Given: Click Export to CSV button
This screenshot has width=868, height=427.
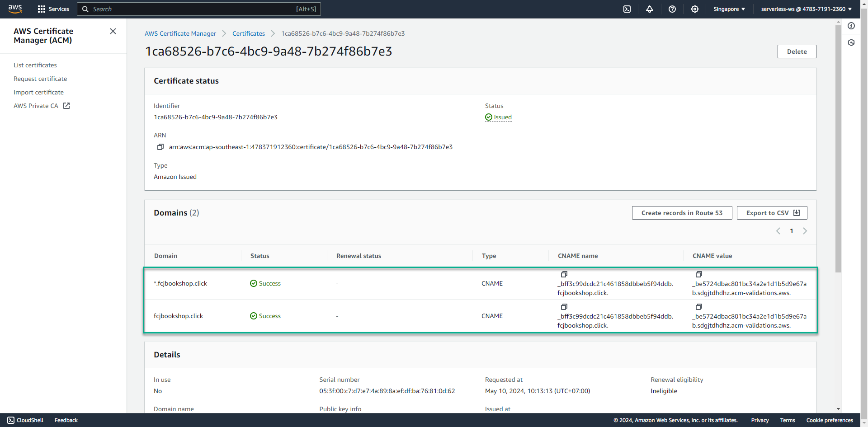Looking at the screenshot, I should (772, 213).
